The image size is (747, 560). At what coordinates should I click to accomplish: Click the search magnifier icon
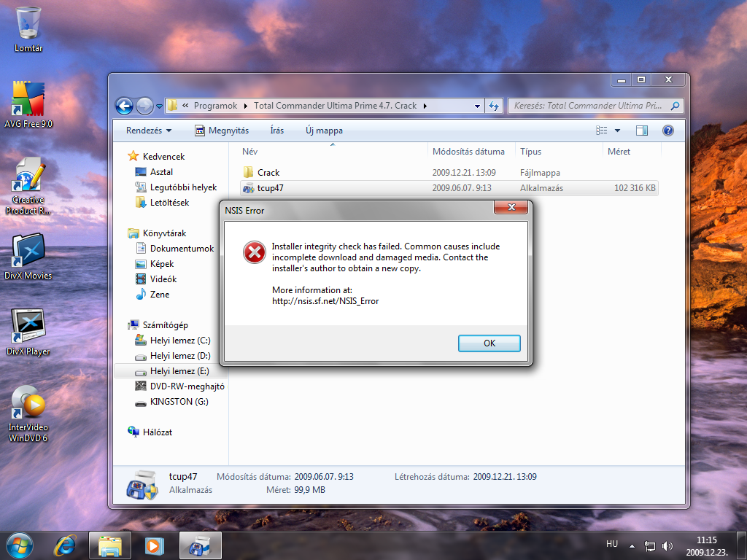(675, 106)
